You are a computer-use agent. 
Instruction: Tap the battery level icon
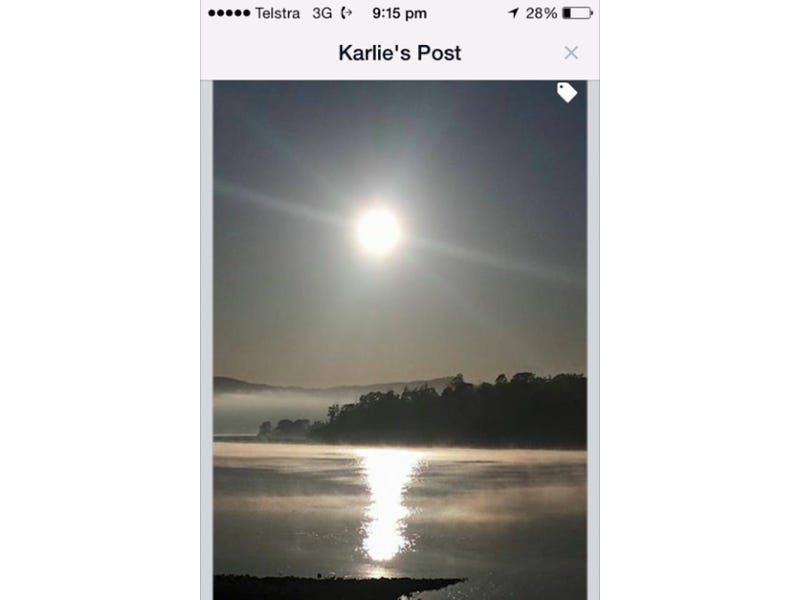tap(577, 13)
